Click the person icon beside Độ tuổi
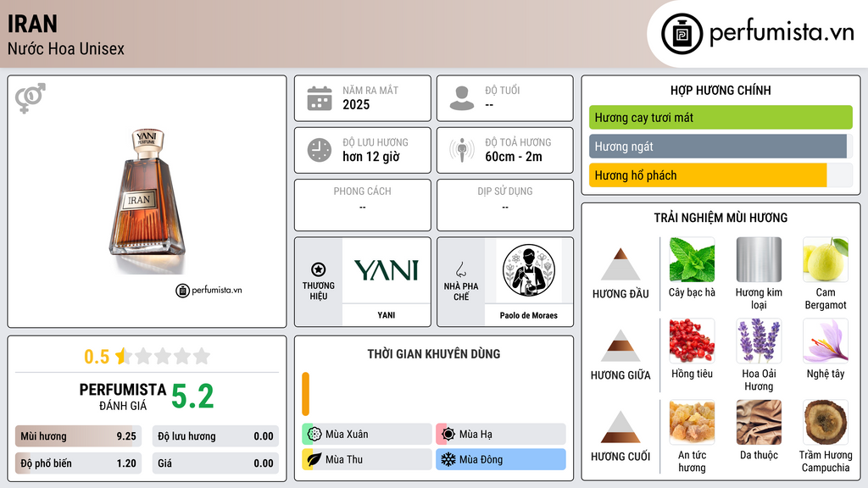The height and width of the screenshot is (488, 868). pos(462,98)
